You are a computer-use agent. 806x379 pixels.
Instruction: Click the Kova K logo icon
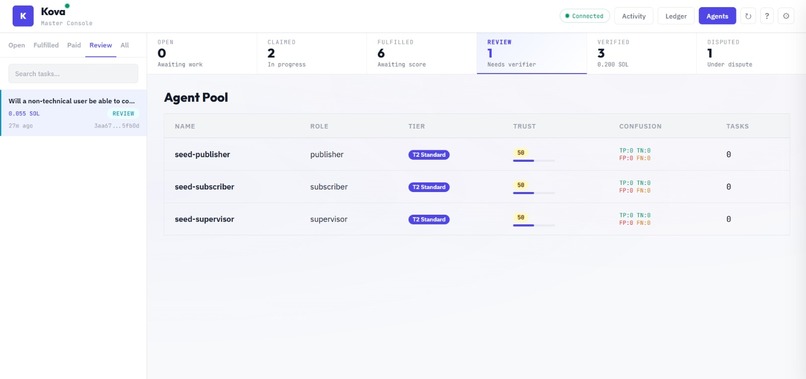pos(23,16)
